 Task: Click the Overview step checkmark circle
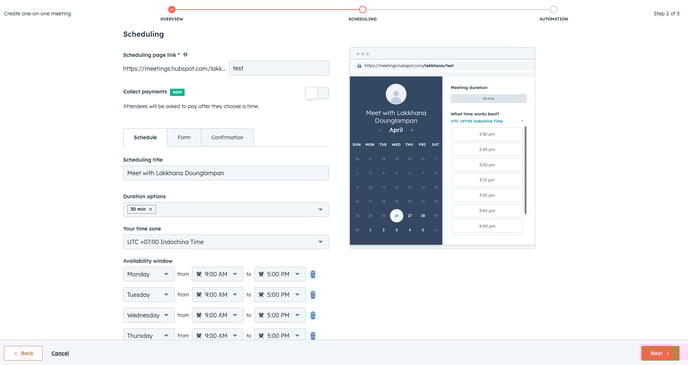point(172,9)
